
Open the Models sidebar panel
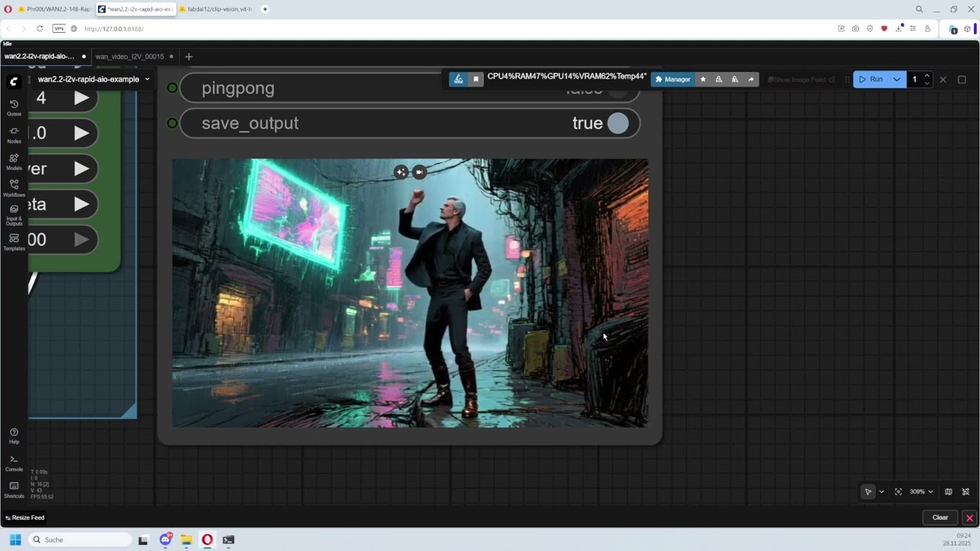[14, 161]
